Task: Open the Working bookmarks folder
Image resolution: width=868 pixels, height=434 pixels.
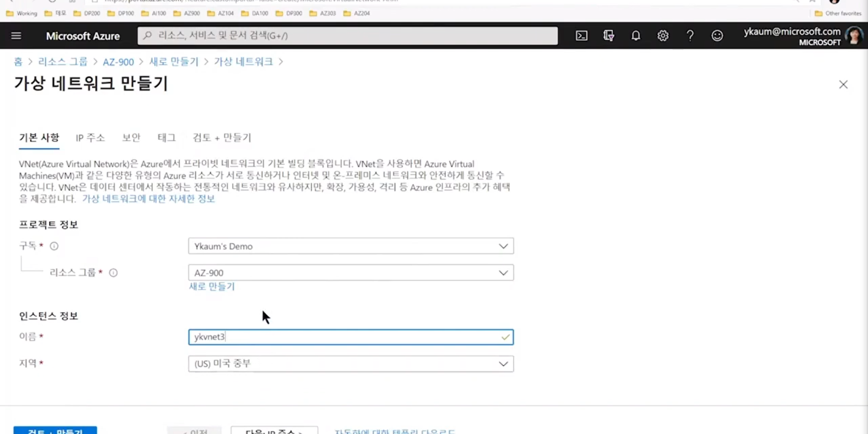Action: click(22, 13)
